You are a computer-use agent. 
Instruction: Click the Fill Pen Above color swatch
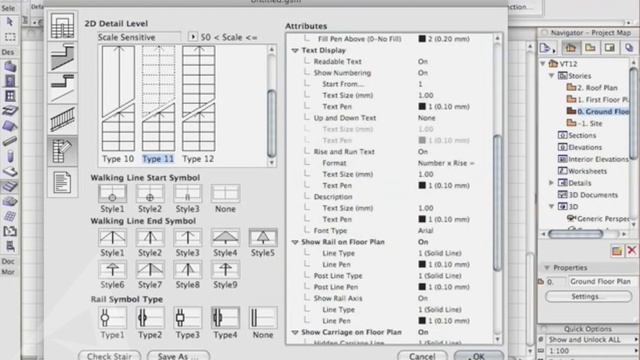pos(422,39)
